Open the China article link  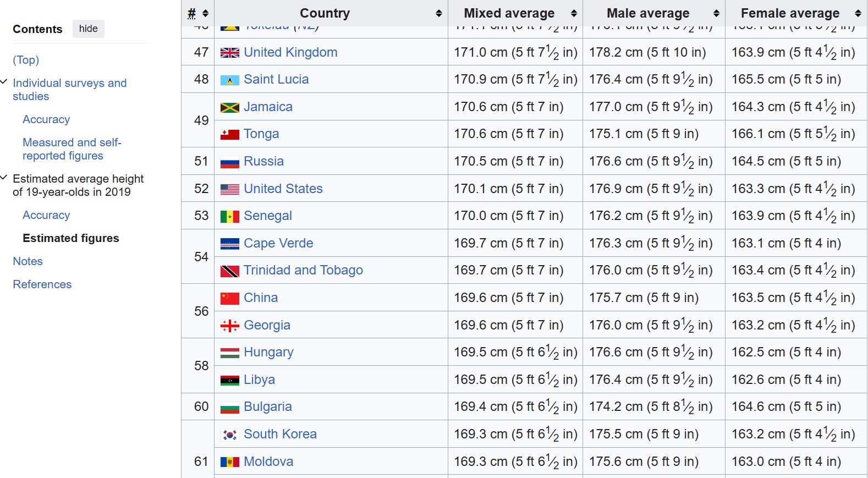click(x=261, y=298)
